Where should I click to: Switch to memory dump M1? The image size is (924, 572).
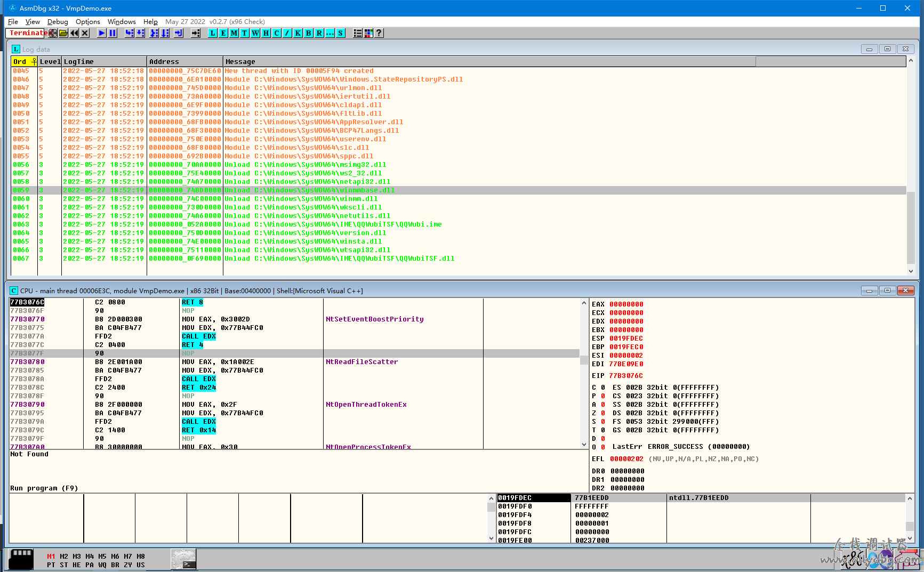pyautogui.click(x=51, y=557)
